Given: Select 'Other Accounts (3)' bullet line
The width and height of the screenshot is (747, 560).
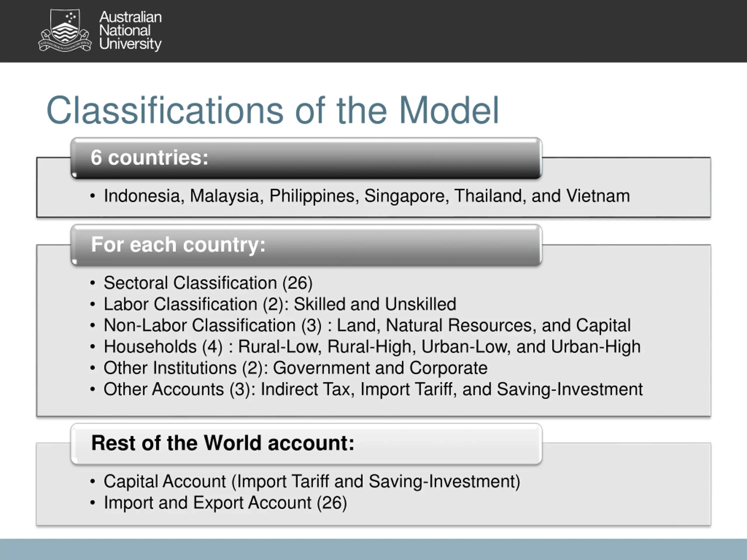Looking at the screenshot, I should pos(366,389).
